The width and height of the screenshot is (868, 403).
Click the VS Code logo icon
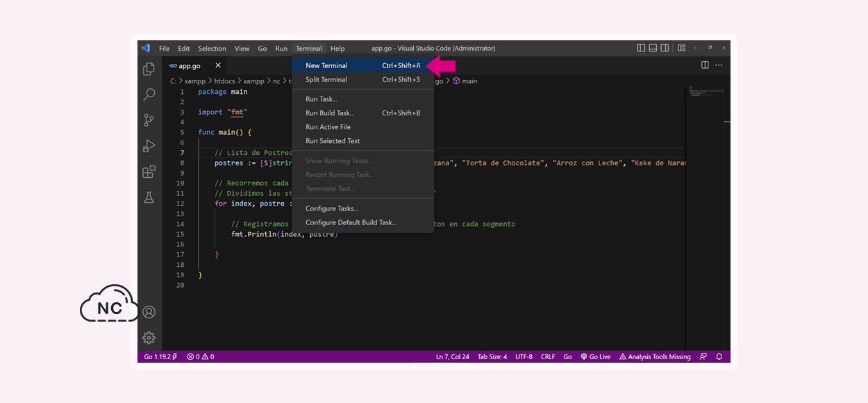pyautogui.click(x=145, y=48)
